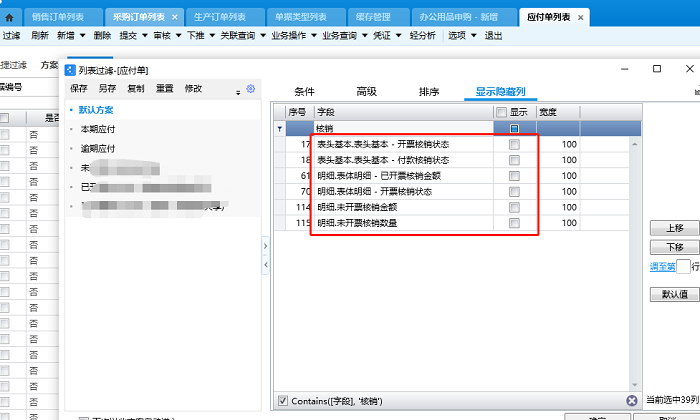Uncheck the Contains filter checkbox
This screenshot has width=700, height=420.
[284, 401]
